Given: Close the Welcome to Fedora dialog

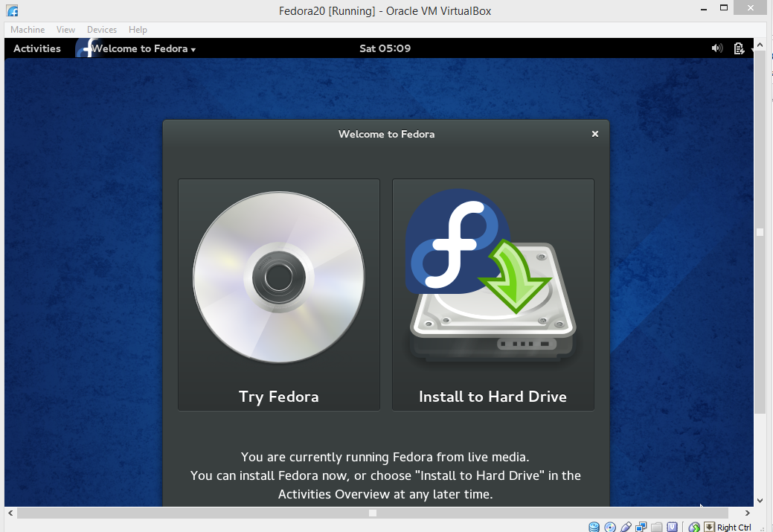Looking at the screenshot, I should point(595,134).
